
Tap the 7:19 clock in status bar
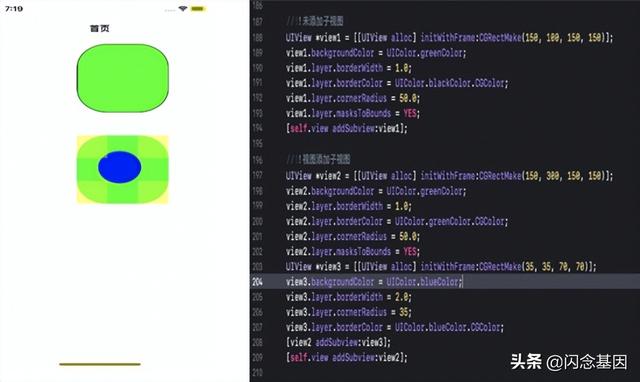(14, 9)
